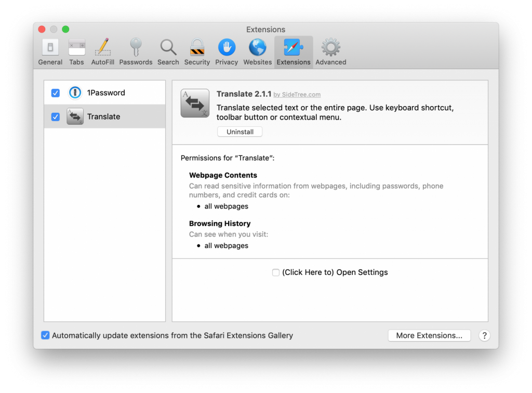Select the Websites globe pane
The width and height of the screenshot is (532, 393).
(258, 52)
